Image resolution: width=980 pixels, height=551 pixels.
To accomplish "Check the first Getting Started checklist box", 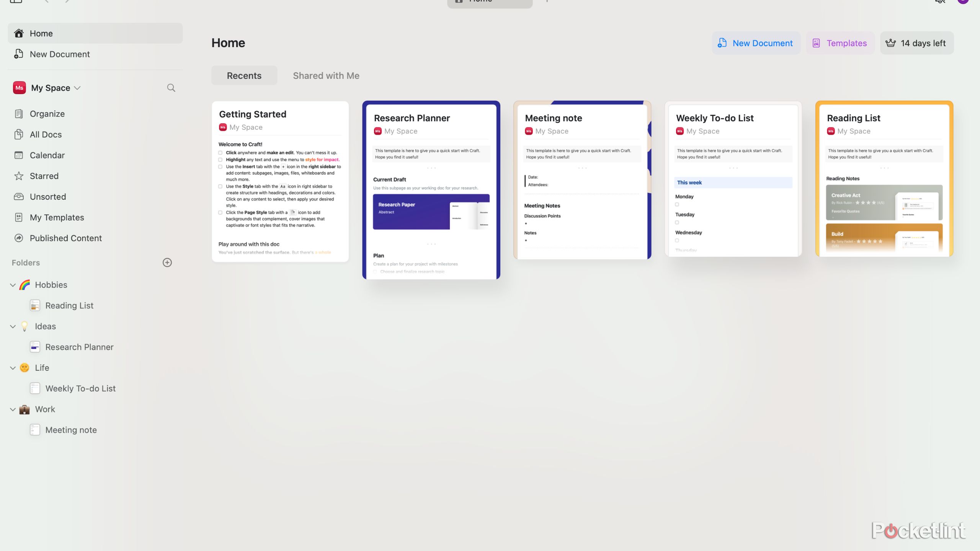I will pyautogui.click(x=220, y=153).
